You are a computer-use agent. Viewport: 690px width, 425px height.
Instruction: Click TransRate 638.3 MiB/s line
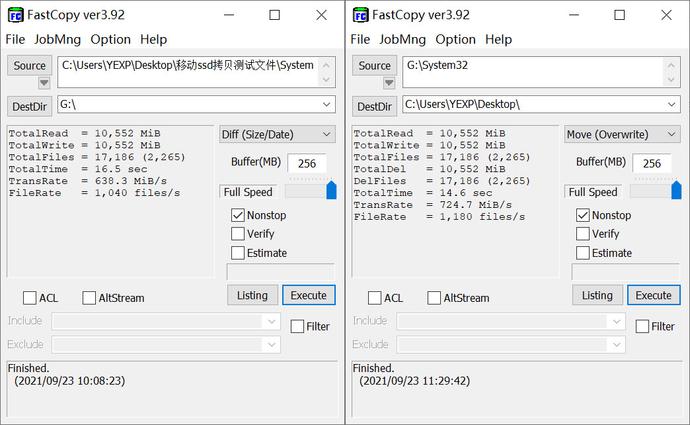[x=88, y=181]
